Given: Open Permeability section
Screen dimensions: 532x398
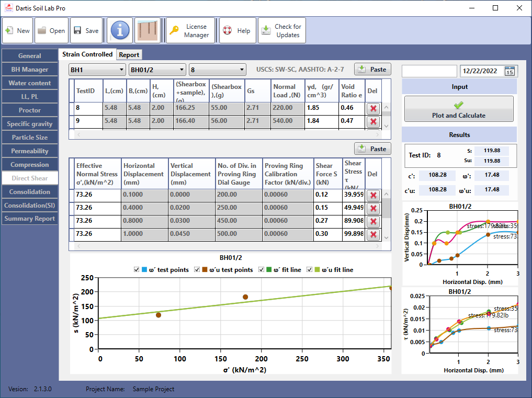Looking at the screenshot, I should tap(29, 151).
